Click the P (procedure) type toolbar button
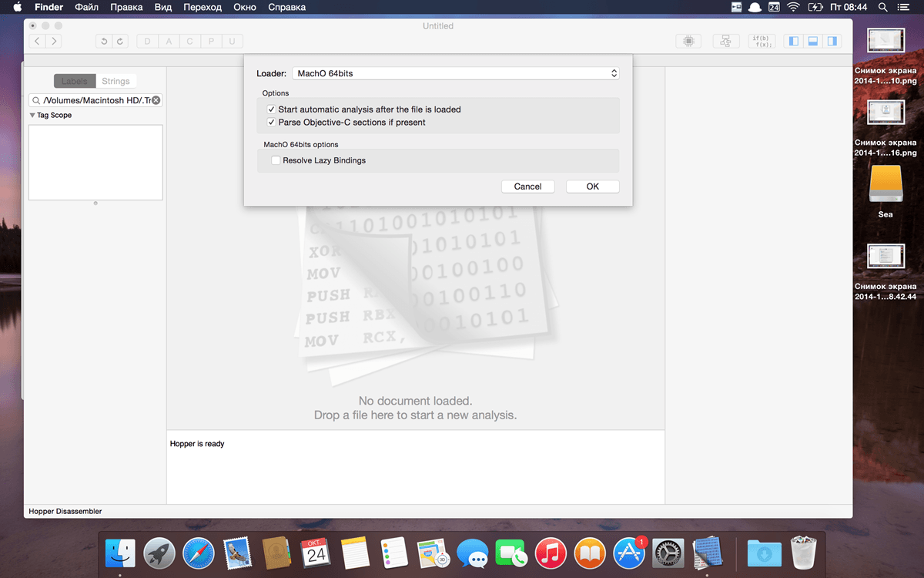 tap(211, 41)
